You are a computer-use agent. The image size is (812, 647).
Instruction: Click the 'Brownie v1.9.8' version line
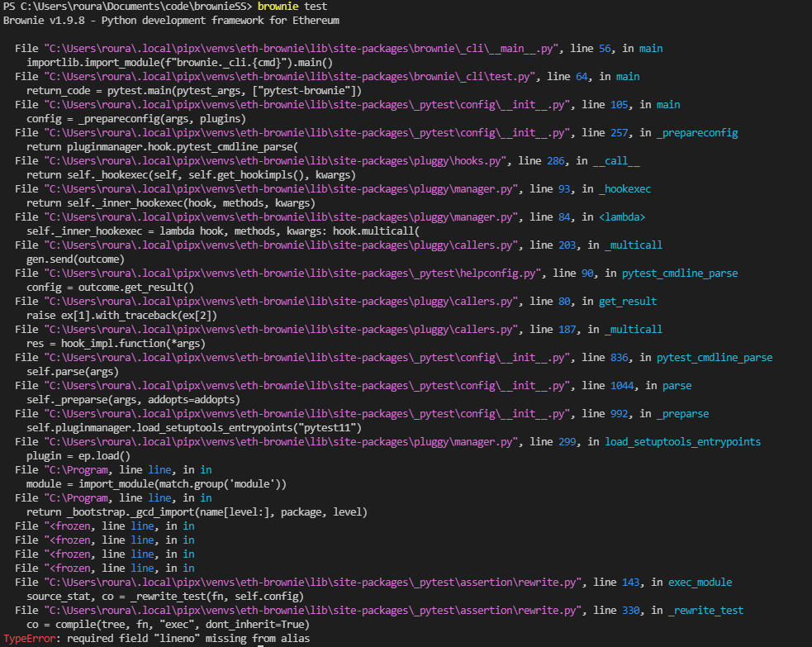click(171, 20)
